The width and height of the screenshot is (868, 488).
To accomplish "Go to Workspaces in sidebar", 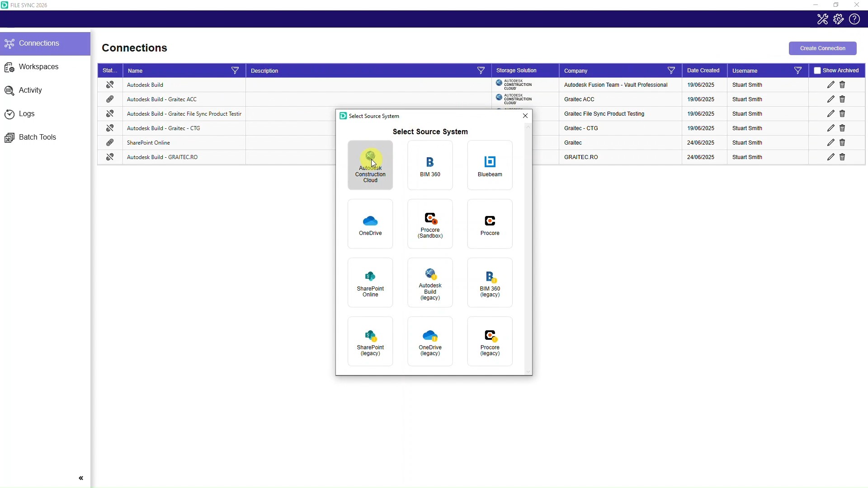I will [x=38, y=67].
